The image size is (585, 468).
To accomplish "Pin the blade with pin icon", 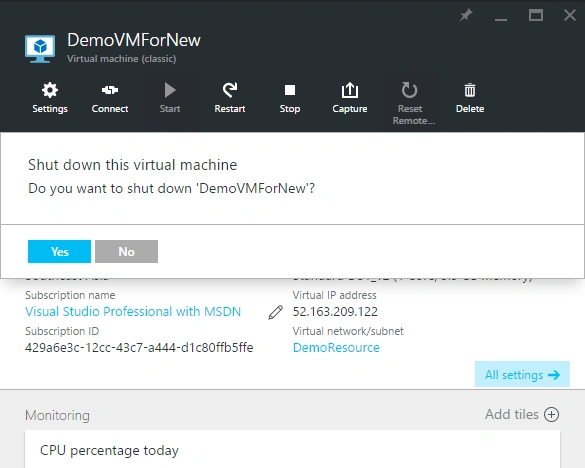I will (466, 15).
